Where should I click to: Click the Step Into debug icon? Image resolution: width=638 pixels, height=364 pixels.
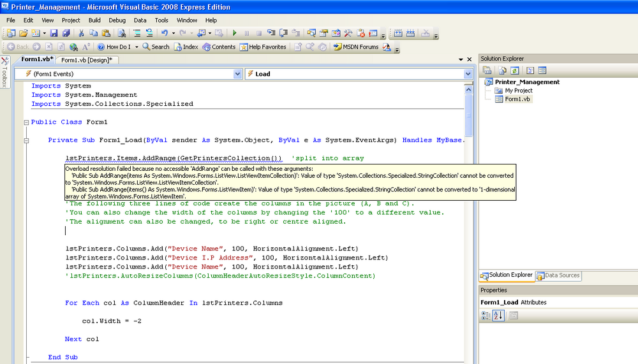pos(271,33)
